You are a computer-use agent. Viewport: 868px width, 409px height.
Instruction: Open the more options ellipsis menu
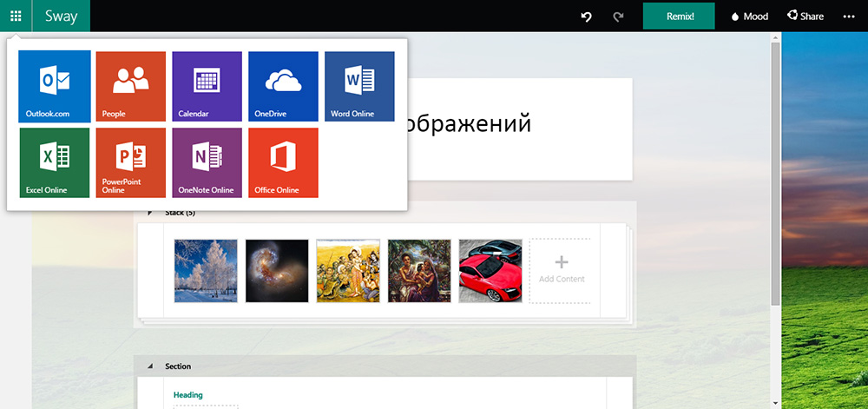coord(849,16)
